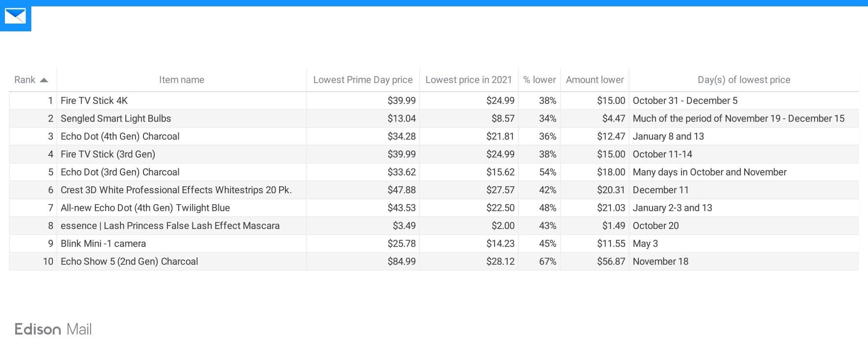Select Echo Show 5 (2nd Gen) Charcoal

[129, 262]
